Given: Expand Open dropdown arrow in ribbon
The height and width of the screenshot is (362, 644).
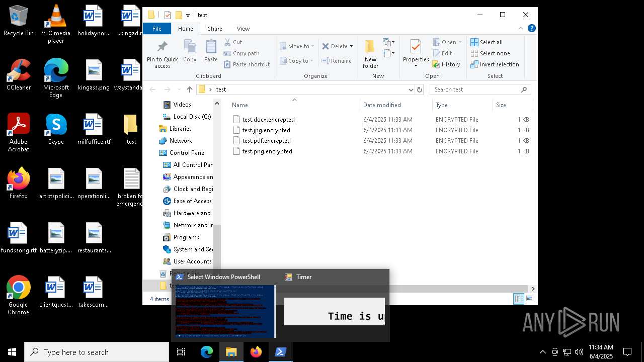Looking at the screenshot, I should coord(460,42).
